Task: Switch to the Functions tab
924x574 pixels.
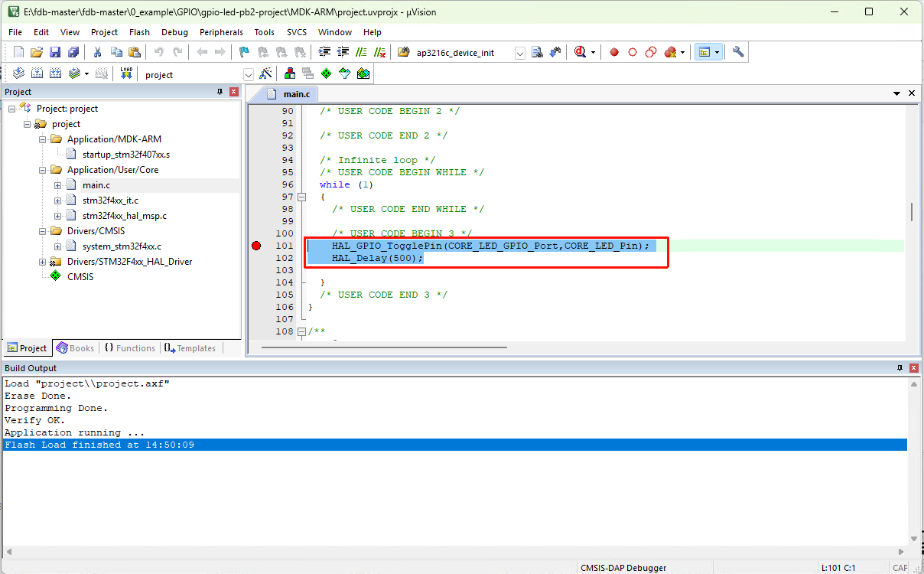Action: click(129, 348)
